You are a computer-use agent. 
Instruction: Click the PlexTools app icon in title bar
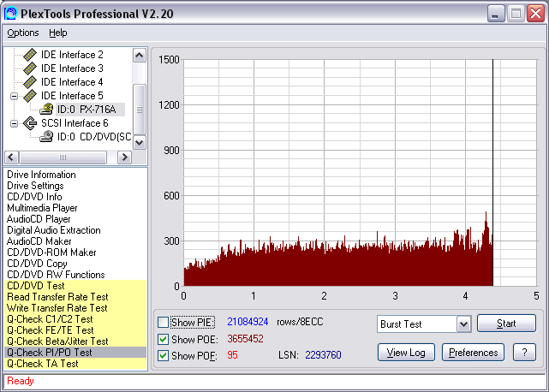click(x=10, y=14)
